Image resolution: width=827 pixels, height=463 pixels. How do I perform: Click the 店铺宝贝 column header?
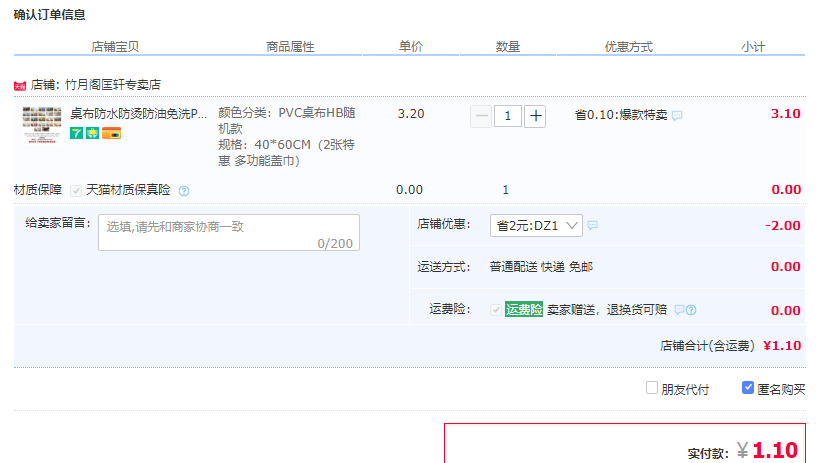[x=115, y=47]
